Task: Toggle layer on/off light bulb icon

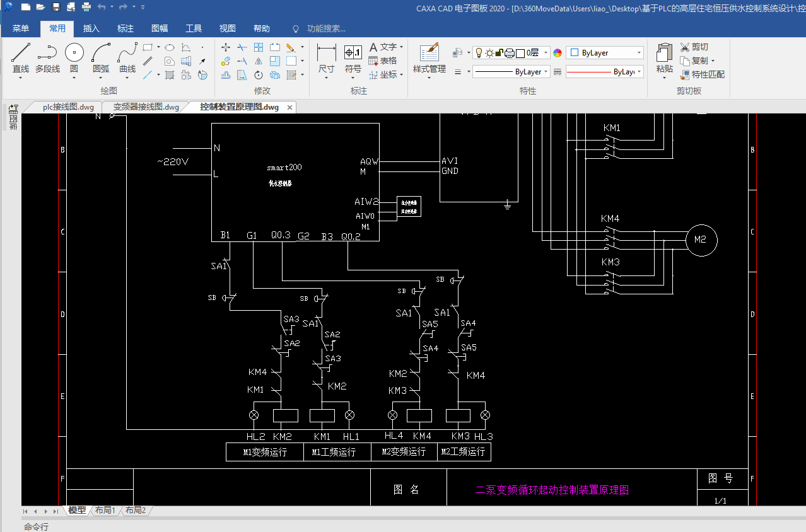Action: pos(479,53)
